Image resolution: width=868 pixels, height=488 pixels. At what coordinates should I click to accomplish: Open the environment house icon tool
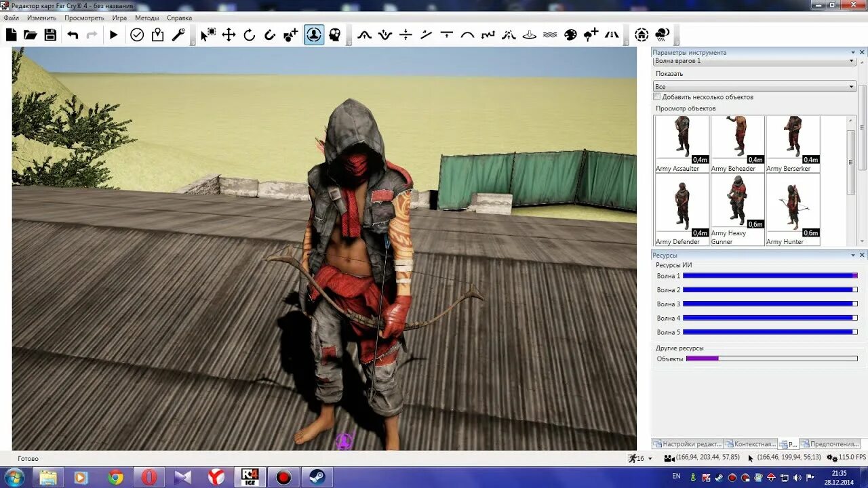coord(642,35)
